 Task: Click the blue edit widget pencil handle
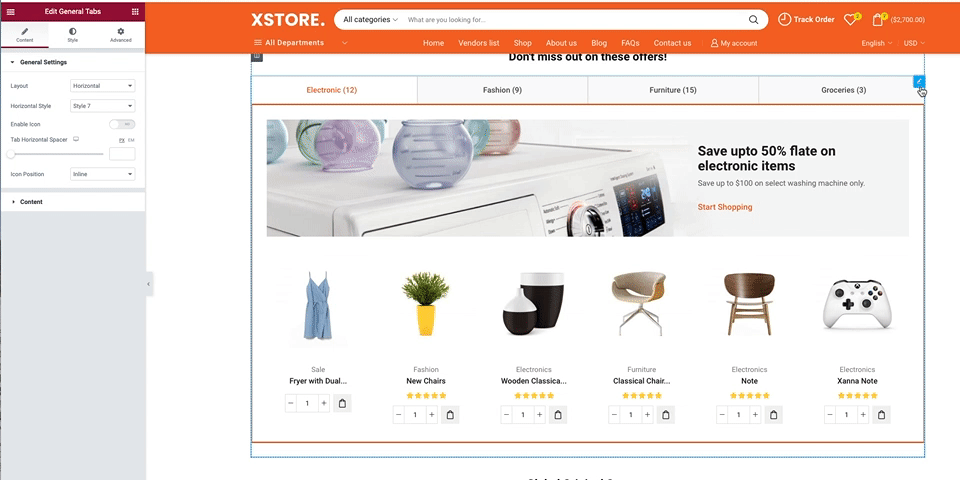point(919,81)
